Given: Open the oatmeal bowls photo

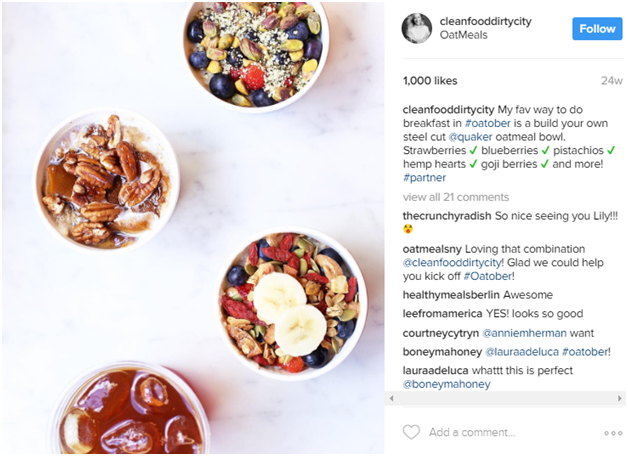Looking at the screenshot, I should point(193,228).
